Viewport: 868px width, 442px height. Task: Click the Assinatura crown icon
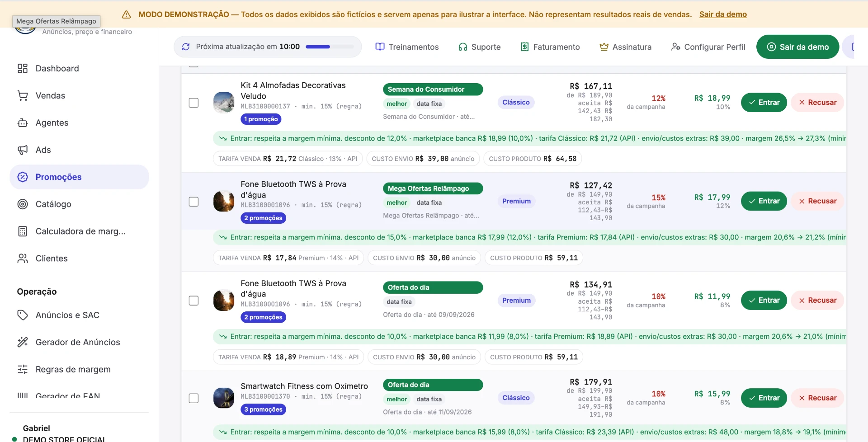click(604, 47)
